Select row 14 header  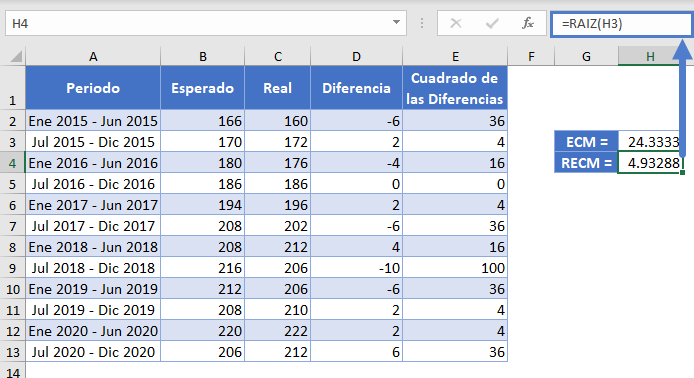pyautogui.click(x=12, y=371)
